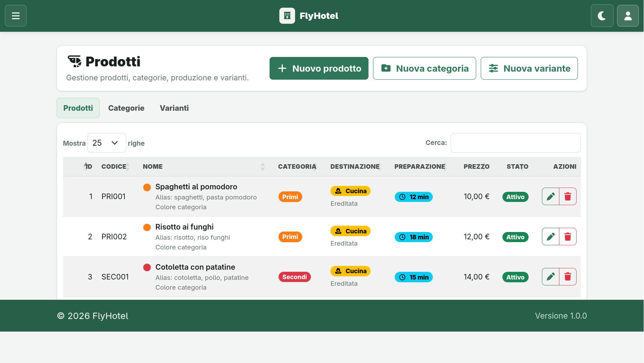Screen dimensions: 644x363
Task: Switch to the Categorie tab
Action: pos(126,108)
